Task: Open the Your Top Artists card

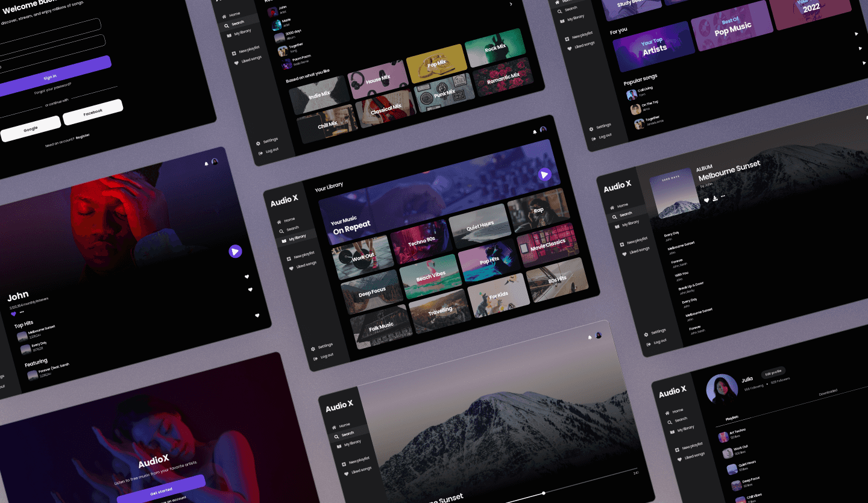Action: click(x=654, y=46)
